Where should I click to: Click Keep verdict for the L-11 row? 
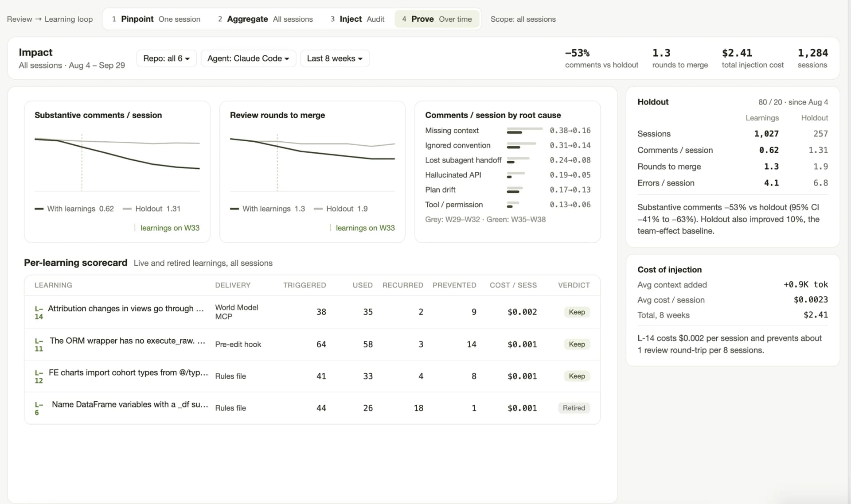577,344
